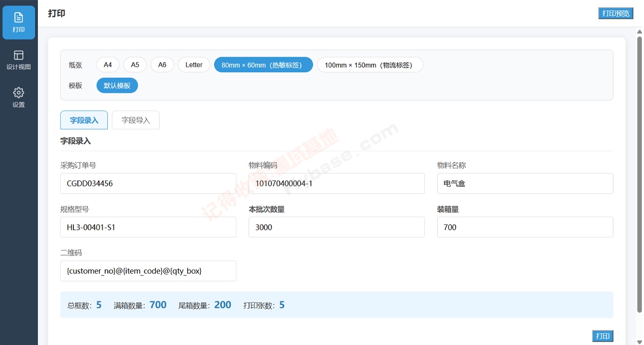
Task: Click the 字段录入 section heading
Action: [x=76, y=141]
